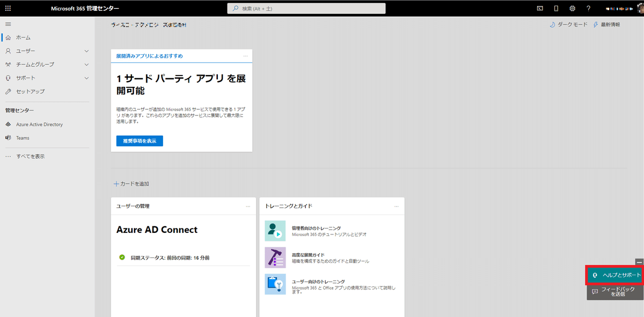Click the show recommendations blue button
Image resolution: width=644 pixels, height=317 pixels.
[x=140, y=141]
